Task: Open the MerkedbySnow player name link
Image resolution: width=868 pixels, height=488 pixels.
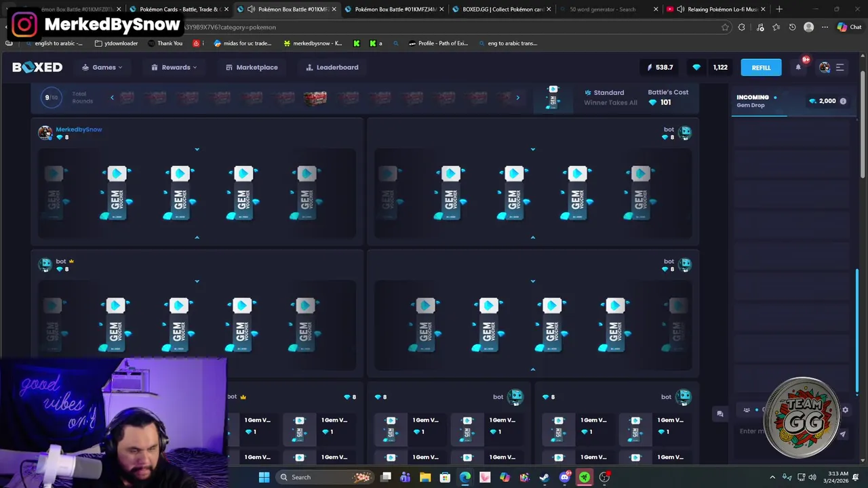Action: click(x=79, y=129)
